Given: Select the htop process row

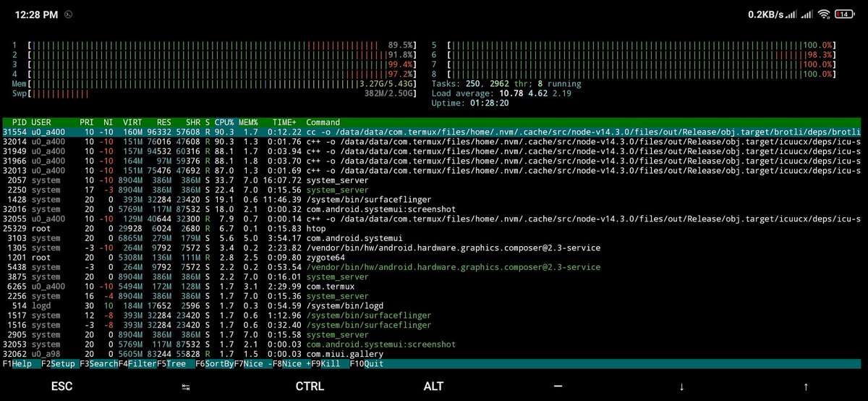Looking at the screenshot, I should coord(432,229).
